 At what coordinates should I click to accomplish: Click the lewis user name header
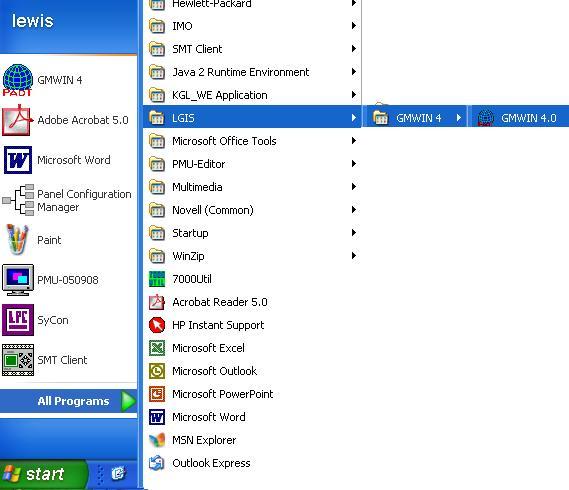(33, 21)
